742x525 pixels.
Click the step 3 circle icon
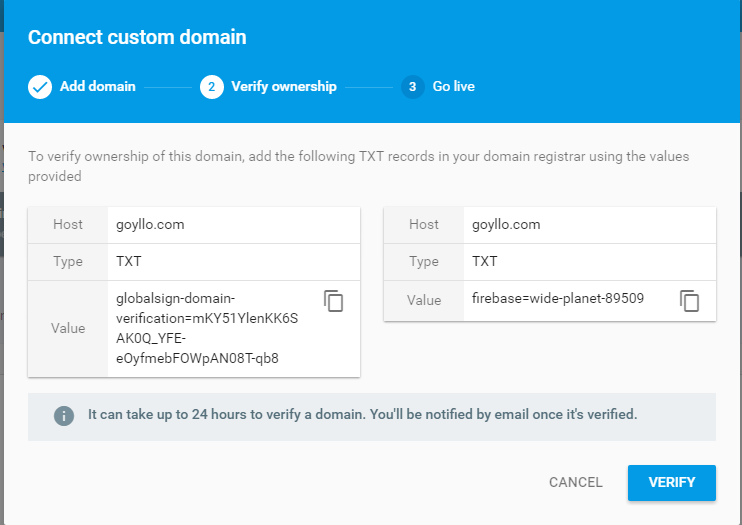point(413,87)
